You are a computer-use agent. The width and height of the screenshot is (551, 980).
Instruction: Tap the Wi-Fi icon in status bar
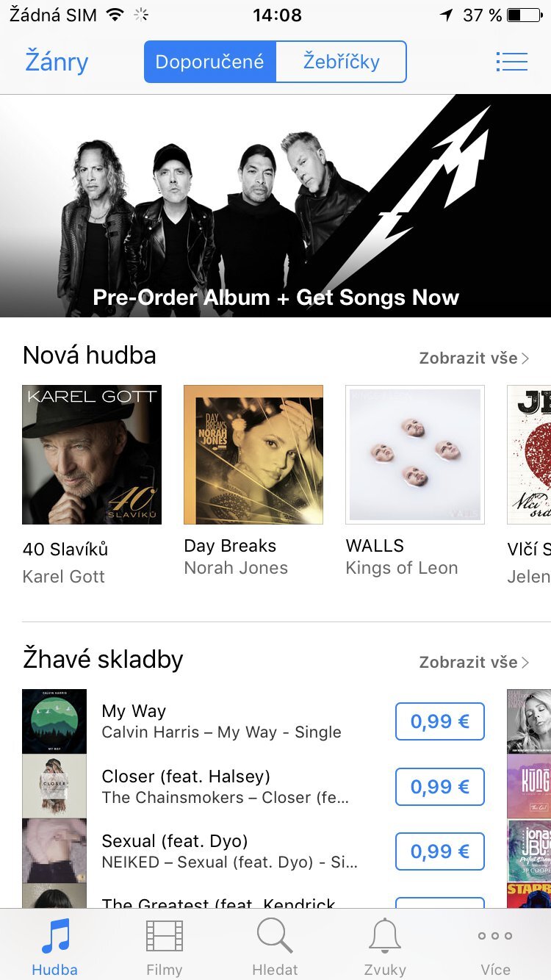click(x=115, y=15)
